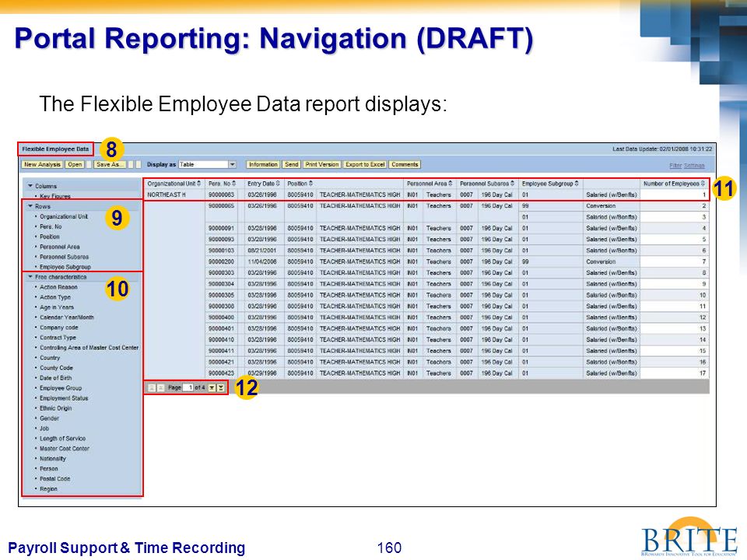Select Personnel Area under Rows
Screen dimensions: 747x560
coord(60,247)
